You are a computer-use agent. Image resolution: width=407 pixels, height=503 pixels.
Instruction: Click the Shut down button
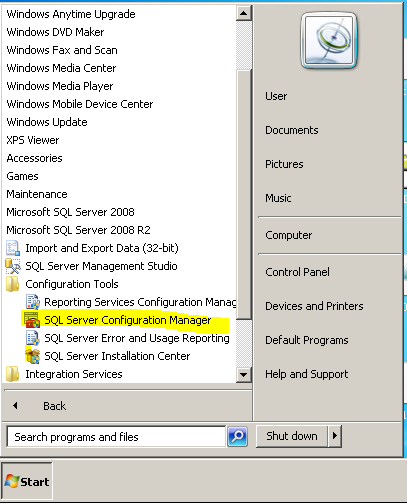292,436
